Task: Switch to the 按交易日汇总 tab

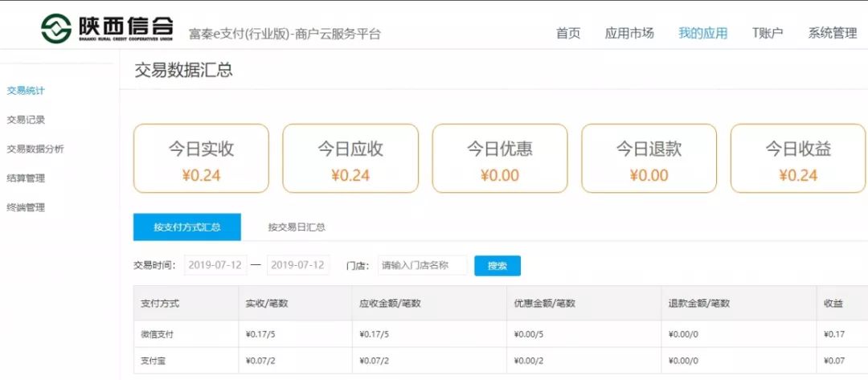Action: click(297, 227)
